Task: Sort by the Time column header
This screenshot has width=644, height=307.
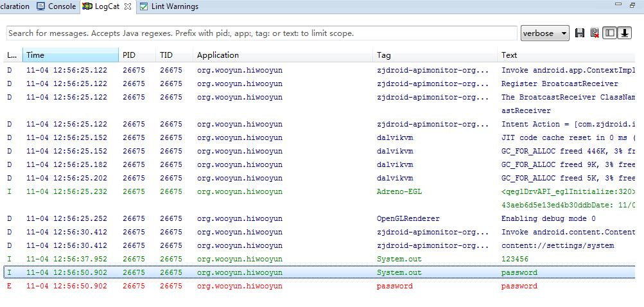Action: 71,55
